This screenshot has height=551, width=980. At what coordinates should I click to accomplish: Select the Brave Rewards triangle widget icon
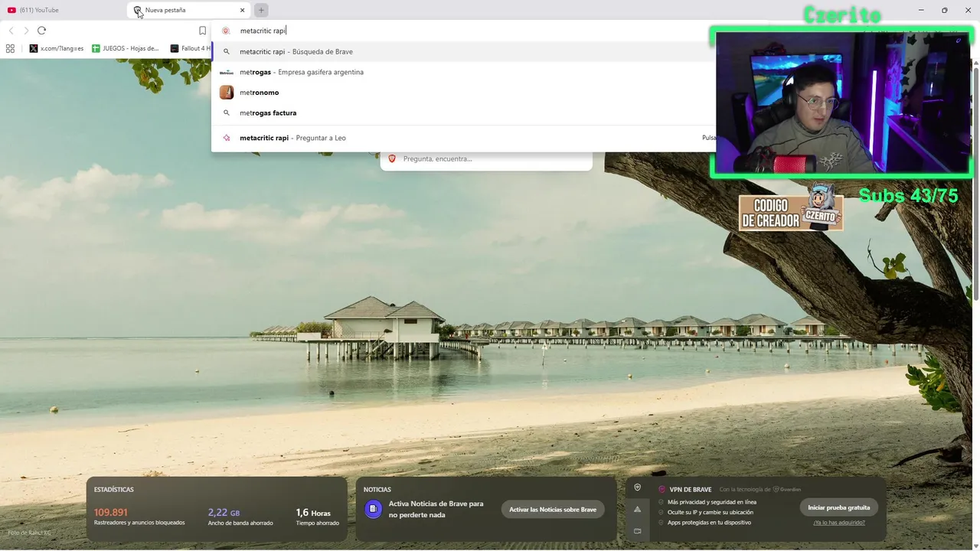[x=637, y=509]
